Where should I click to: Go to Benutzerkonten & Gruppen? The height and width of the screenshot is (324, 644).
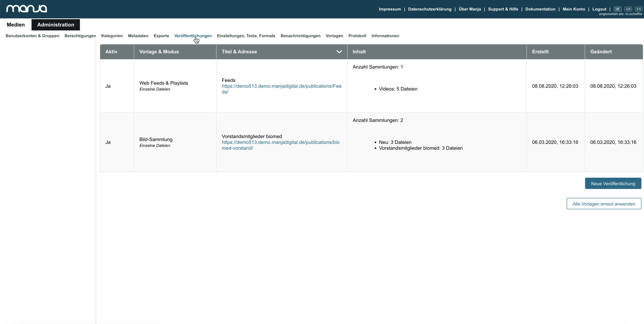[x=33, y=36]
